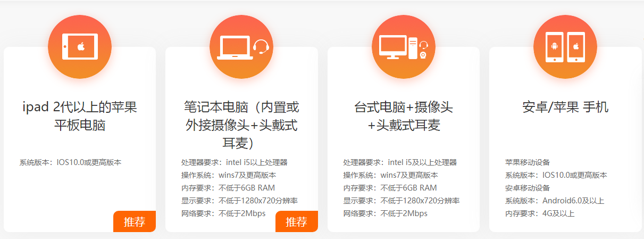
Task: Click 推荐 badge on laptop card
Action: click(297, 221)
